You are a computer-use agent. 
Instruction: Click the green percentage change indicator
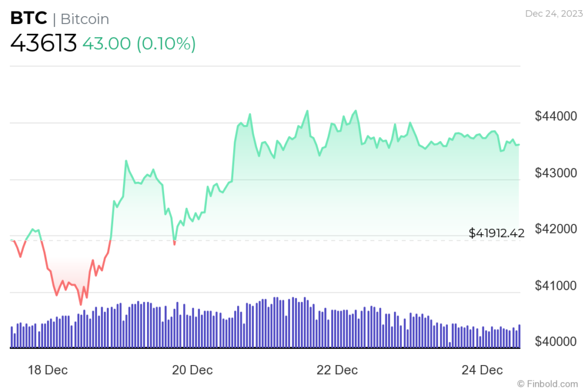click(167, 43)
